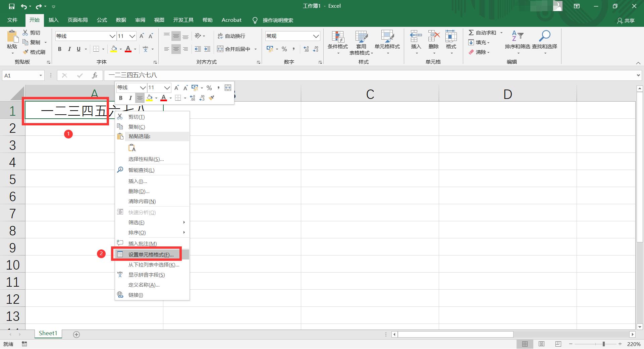
Task: Toggle ribbon middle vertical alignment
Action: click(x=176, y=36)
